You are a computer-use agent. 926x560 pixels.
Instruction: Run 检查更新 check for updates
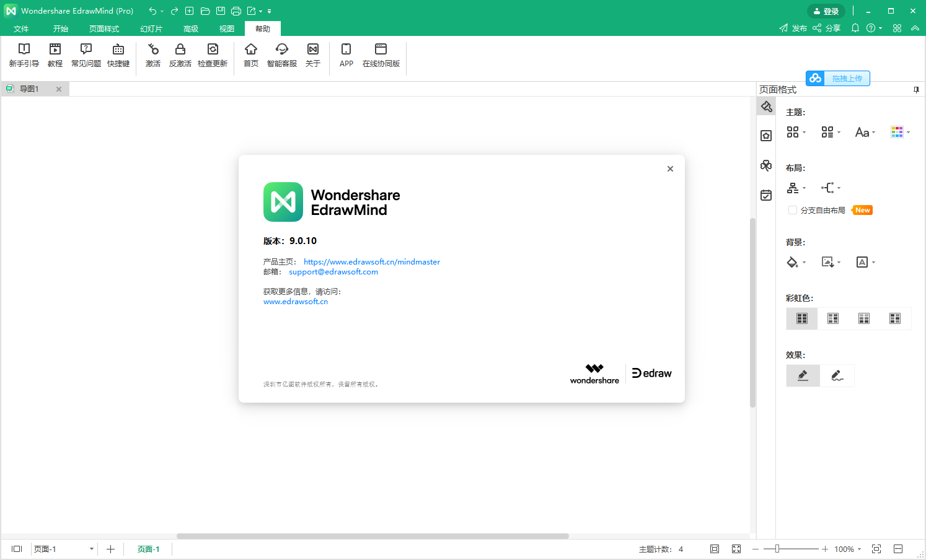click(x=213, y=55)
